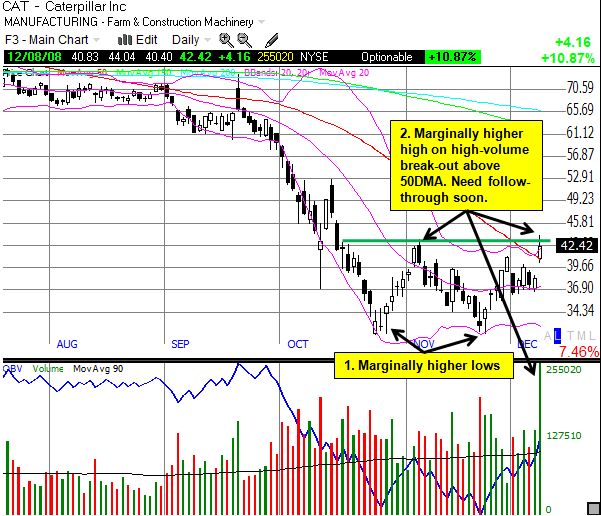Select the pencil drawing tool

(271, 40)
